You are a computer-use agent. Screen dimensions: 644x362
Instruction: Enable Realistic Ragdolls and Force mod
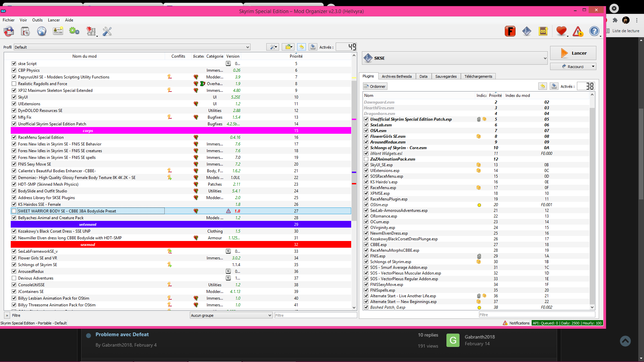click(14, 83)
